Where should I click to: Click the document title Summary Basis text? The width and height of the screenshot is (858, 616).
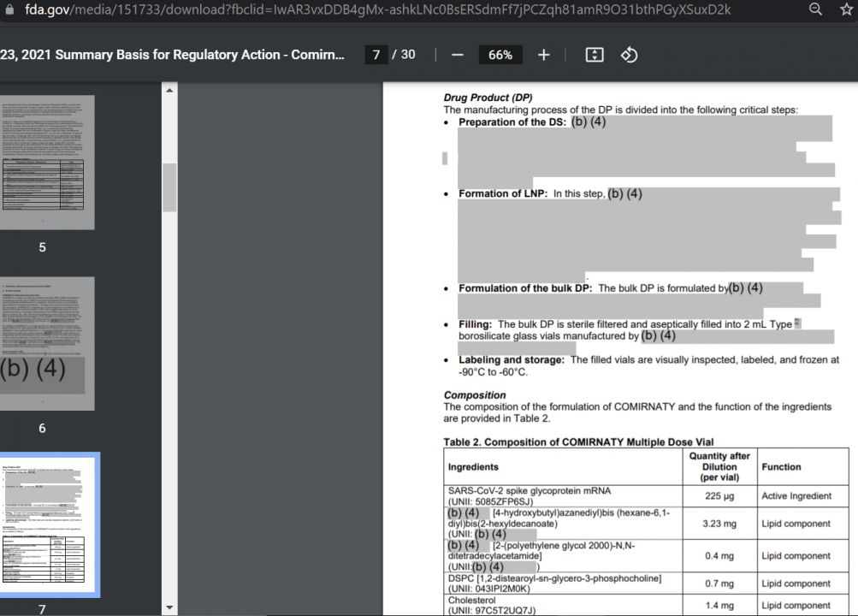point(172,55)
